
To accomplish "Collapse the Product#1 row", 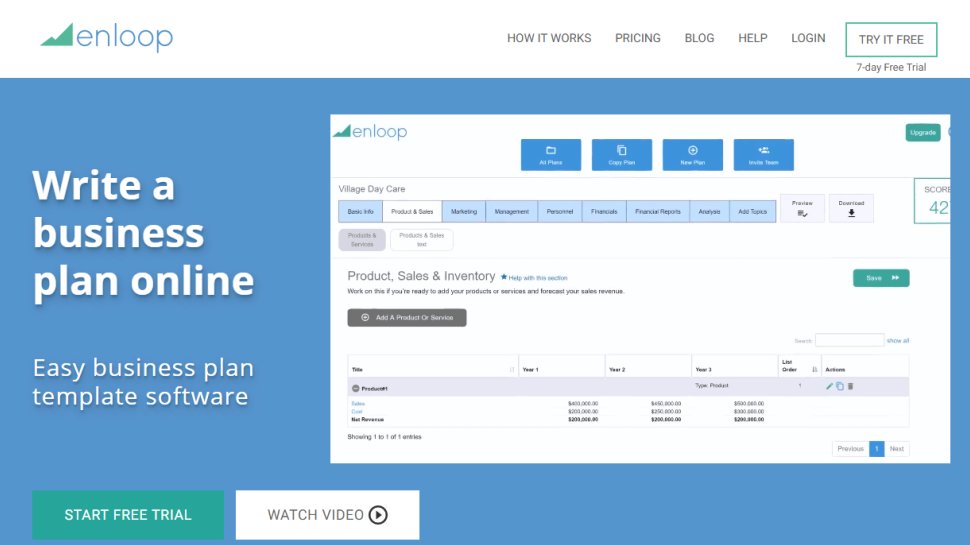I will (356, 388).
